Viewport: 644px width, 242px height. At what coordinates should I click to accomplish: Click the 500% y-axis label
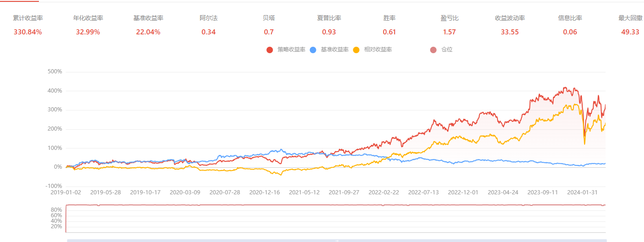[x=54, y=72]
